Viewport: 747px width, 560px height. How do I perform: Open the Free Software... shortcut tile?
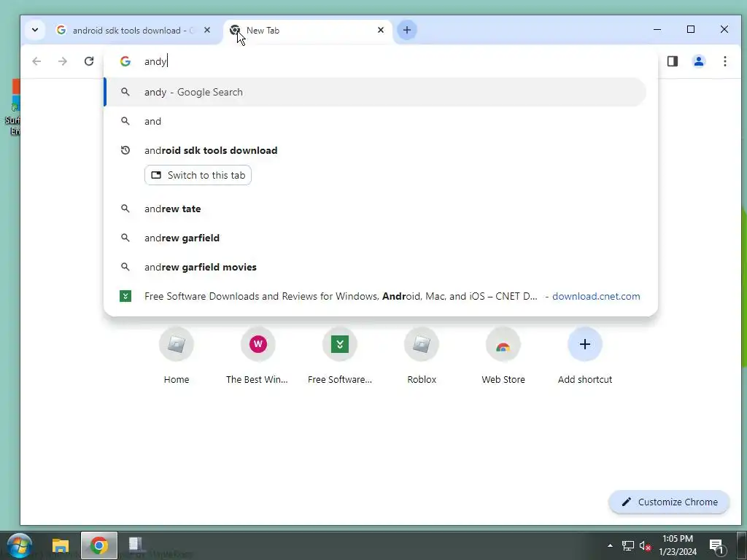[x=340, y=356]
